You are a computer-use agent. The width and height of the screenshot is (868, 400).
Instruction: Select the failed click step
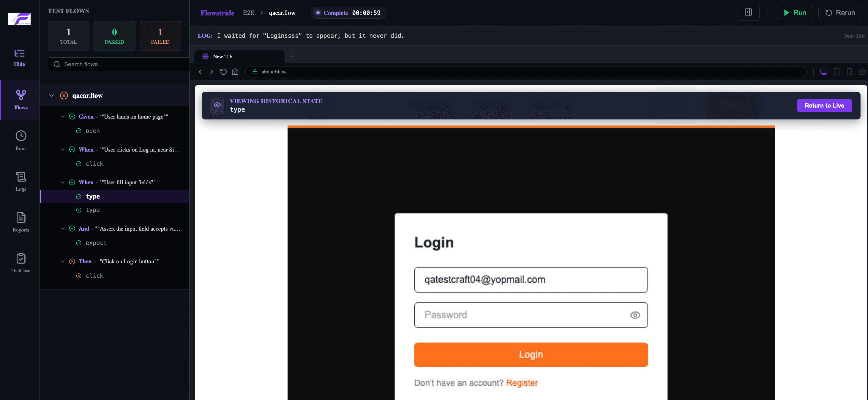94,276
